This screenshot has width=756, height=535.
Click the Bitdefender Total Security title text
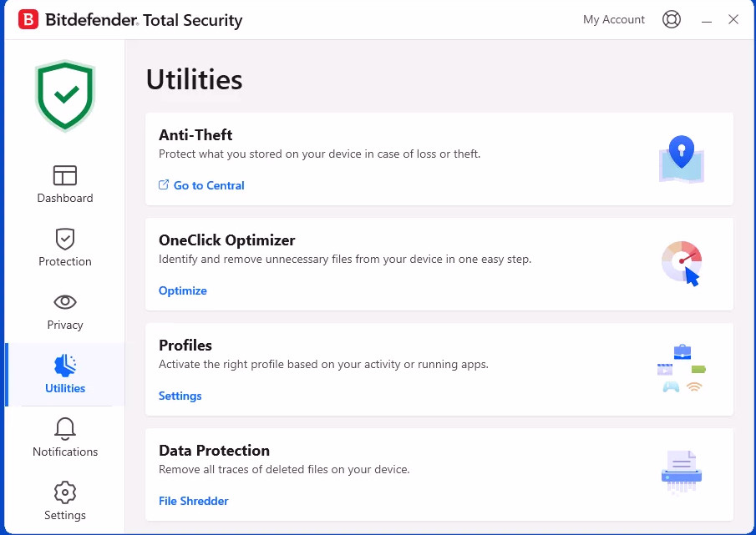[x=144, y=20]
